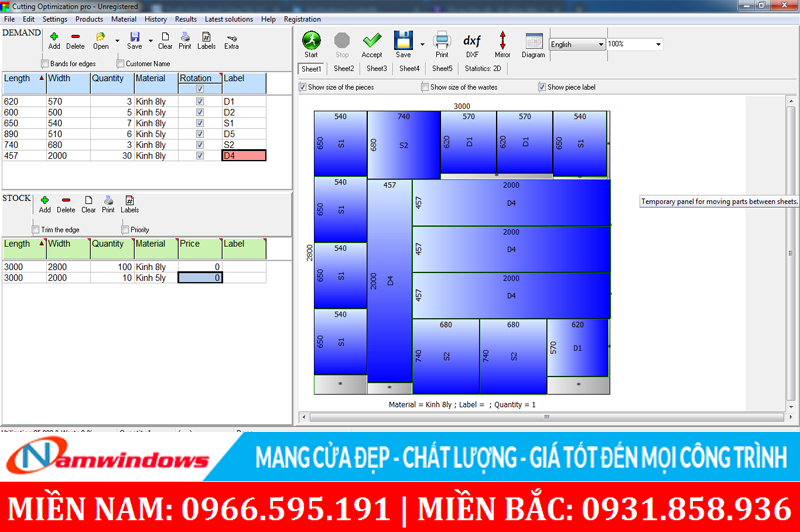Expand the arrow next to results Save
The height and width of the screenshot is (532, 800).
click(422, 44)
